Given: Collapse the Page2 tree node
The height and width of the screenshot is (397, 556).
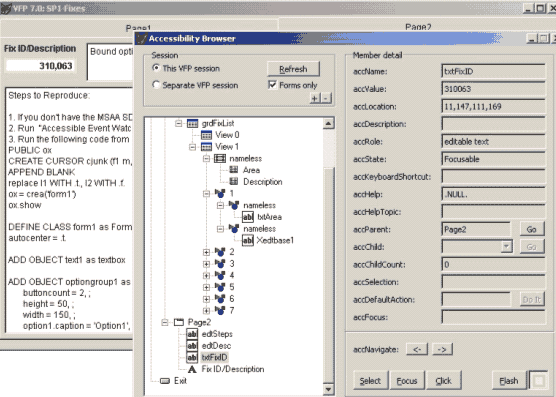Looking at the screenshot, I should tap(165, 322).
